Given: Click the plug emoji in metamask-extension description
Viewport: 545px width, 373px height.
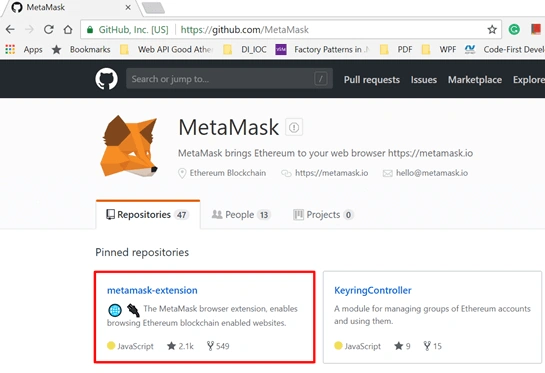Looking at the screenshot, I should [133, 310].
